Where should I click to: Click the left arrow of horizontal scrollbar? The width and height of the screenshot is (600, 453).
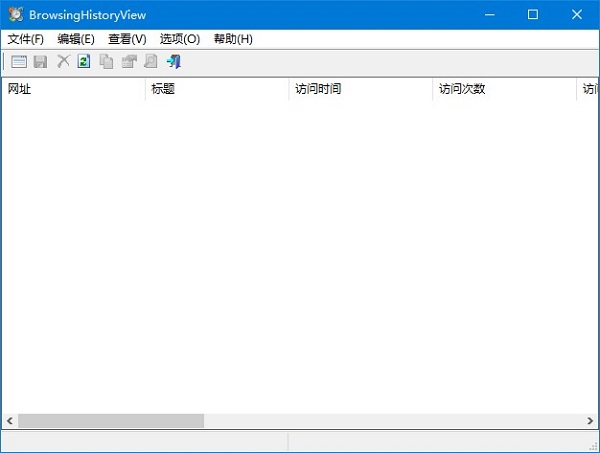pyautogui.click(x=10, y=421)
